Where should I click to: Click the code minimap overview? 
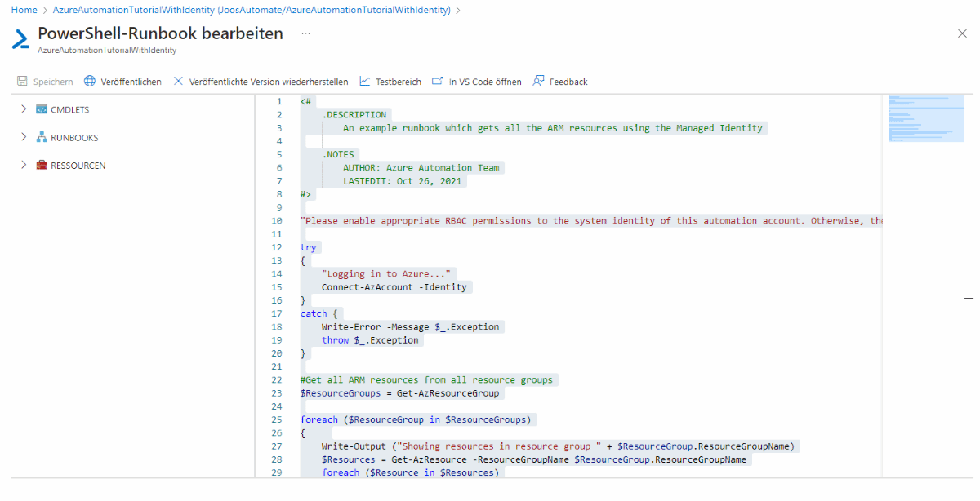pyautogui.click(x=925, y=119)
